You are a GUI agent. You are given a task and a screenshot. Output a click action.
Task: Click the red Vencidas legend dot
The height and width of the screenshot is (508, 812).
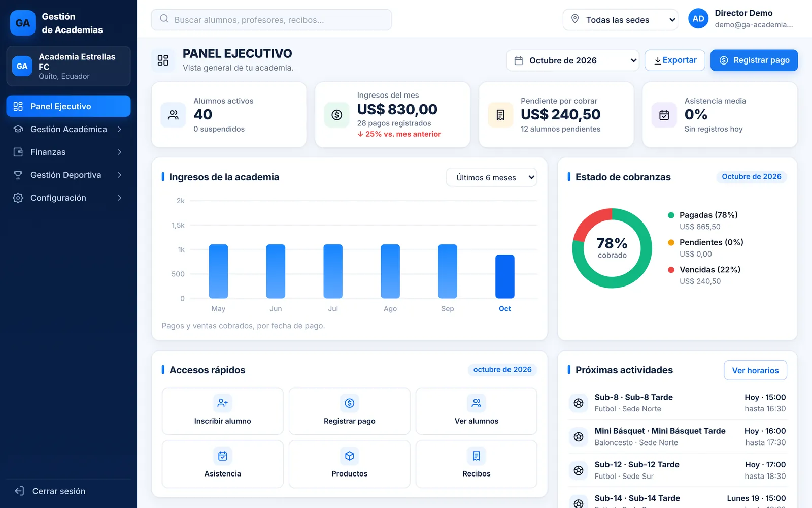[671, 270]
